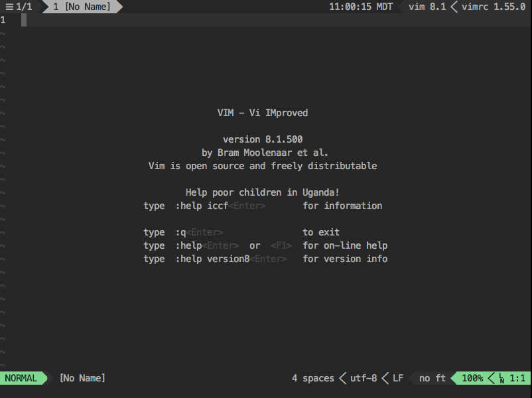Click the hamburger tab-count icon in tabline
Screen dimensions: 532x398
[x=9, y=7]
